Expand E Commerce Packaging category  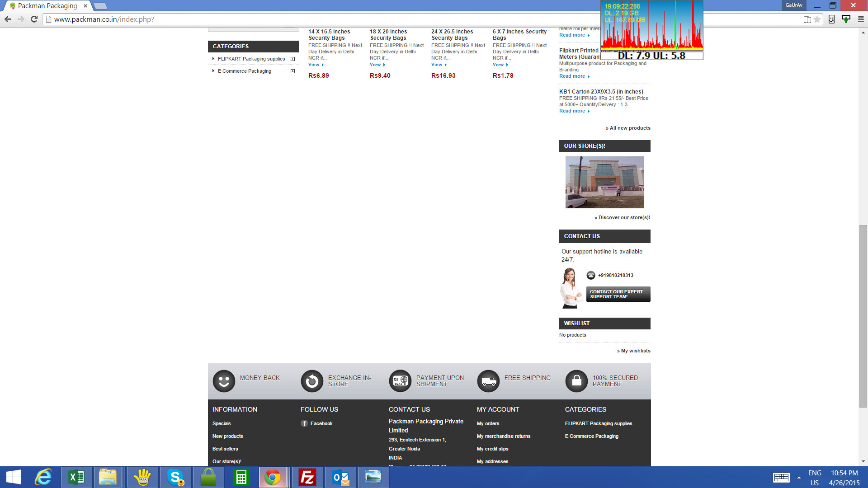click(292, 71)
